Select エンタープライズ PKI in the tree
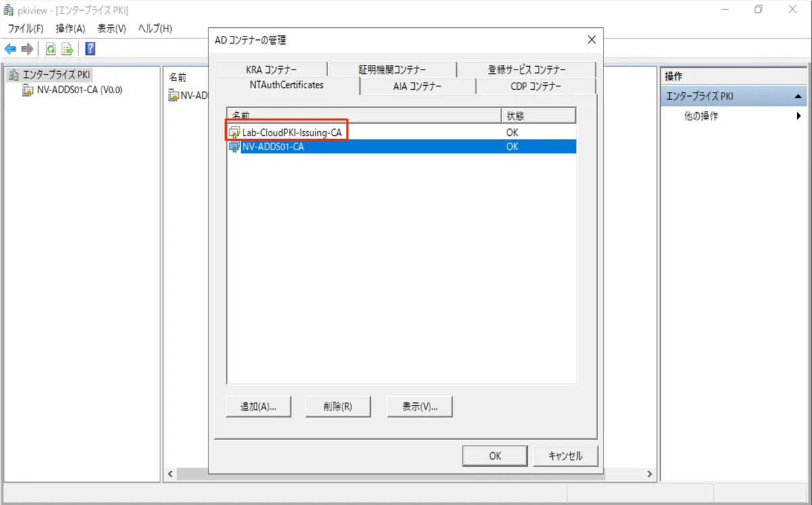The image size is (812, 505). pos(56,74)
